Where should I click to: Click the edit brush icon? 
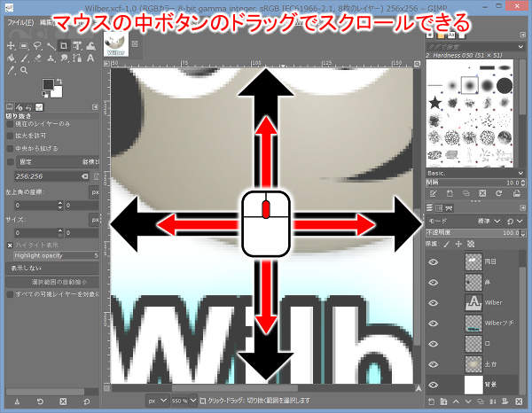coord(433,193)
